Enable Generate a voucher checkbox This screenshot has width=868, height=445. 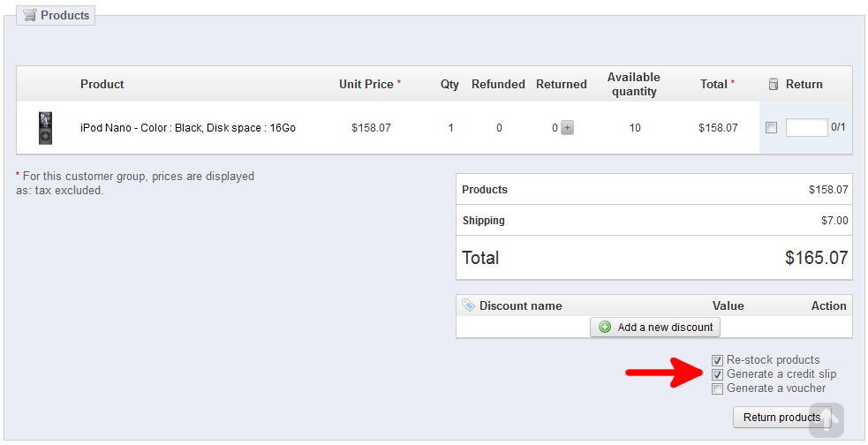click(717, 389)
